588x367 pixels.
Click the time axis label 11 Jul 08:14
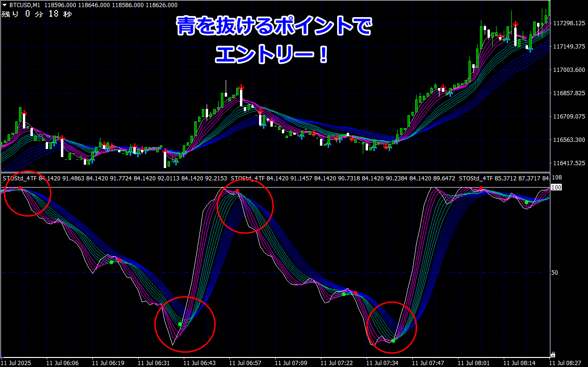point(519,363)
